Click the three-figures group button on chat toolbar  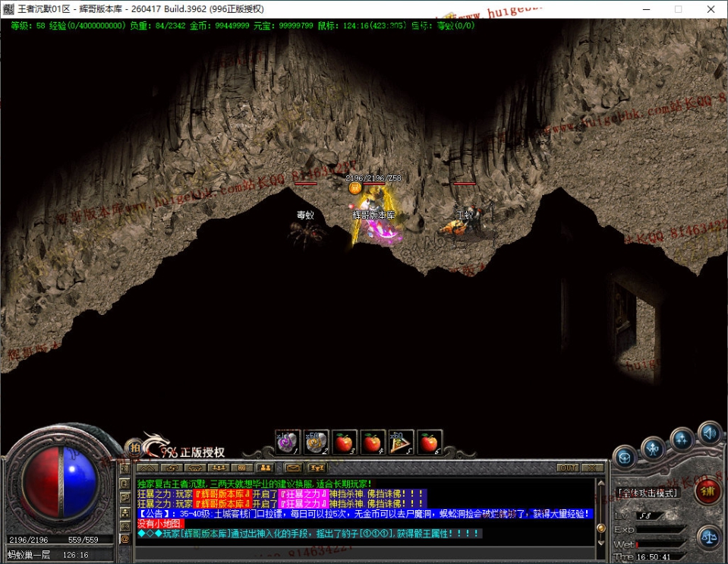click(x=218, y=468)
